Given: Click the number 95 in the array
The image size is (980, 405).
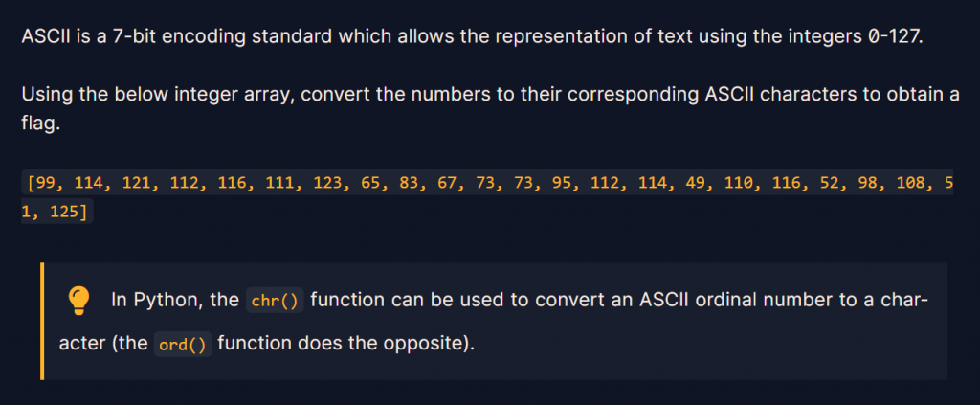Looking at the screenshot, I should tap(567, 183).
